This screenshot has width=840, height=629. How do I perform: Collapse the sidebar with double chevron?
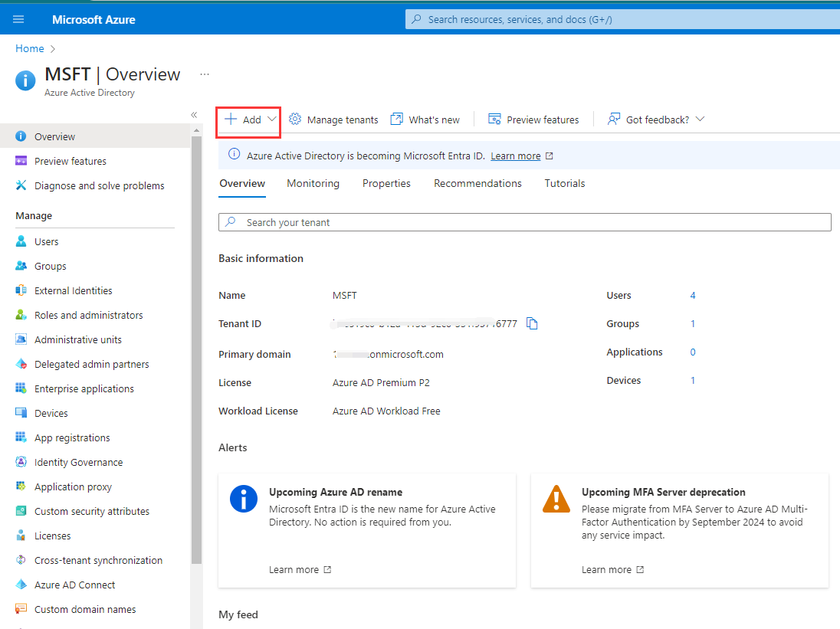(194, 115)
